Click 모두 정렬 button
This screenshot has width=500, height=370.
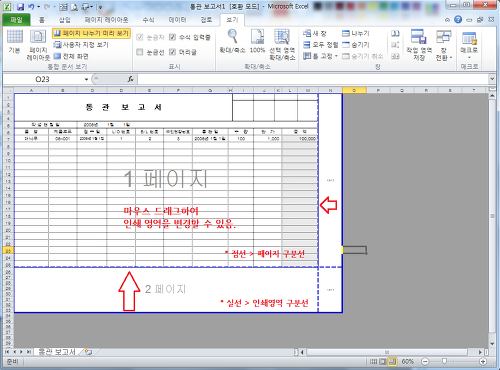320,45
